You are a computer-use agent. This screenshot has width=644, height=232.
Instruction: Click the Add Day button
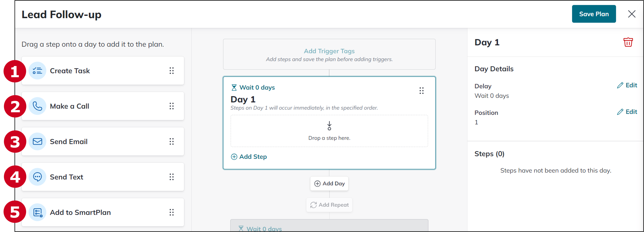coord(329,184)
